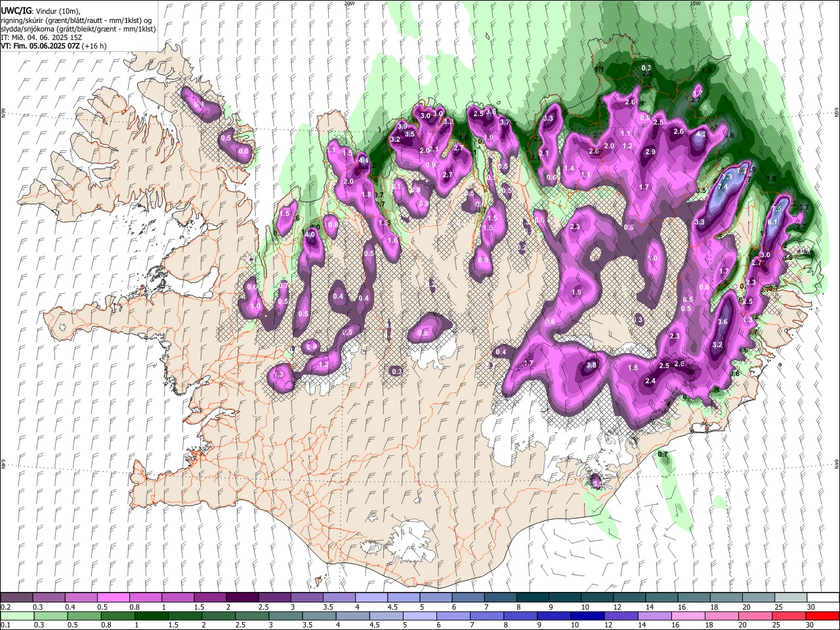This screenshot has height=630, width=840.
Task: Click the 'rigning/skúrir' legend description line
Action: [x=76, y=20]
